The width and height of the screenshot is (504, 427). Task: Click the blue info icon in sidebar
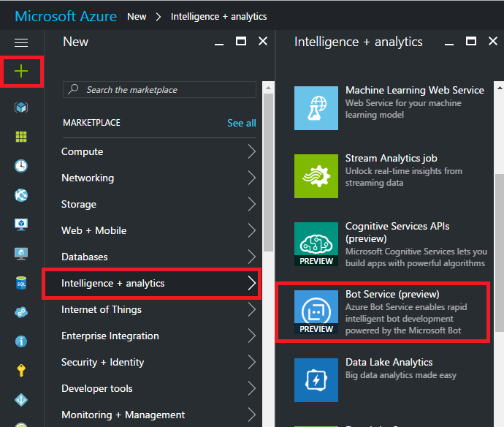[x=21, y=341]
